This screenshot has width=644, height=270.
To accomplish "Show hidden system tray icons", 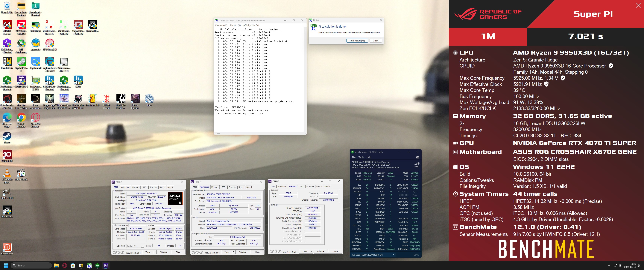I will pos(609,265).
